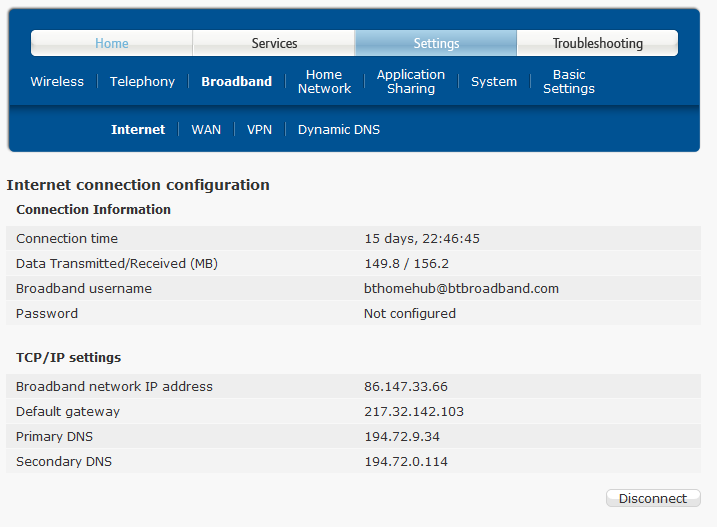
Task: Open Home Network settings
Action: pos(324,82)
